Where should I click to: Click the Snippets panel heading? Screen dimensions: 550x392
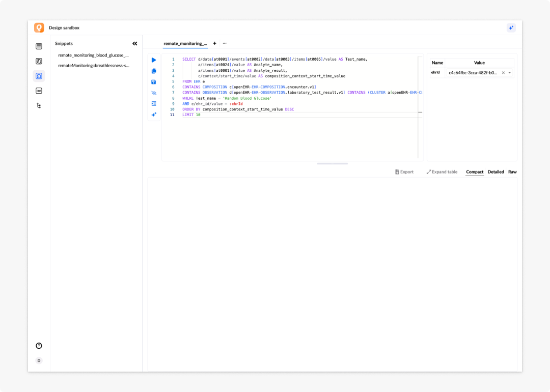(x=64, y=43)
